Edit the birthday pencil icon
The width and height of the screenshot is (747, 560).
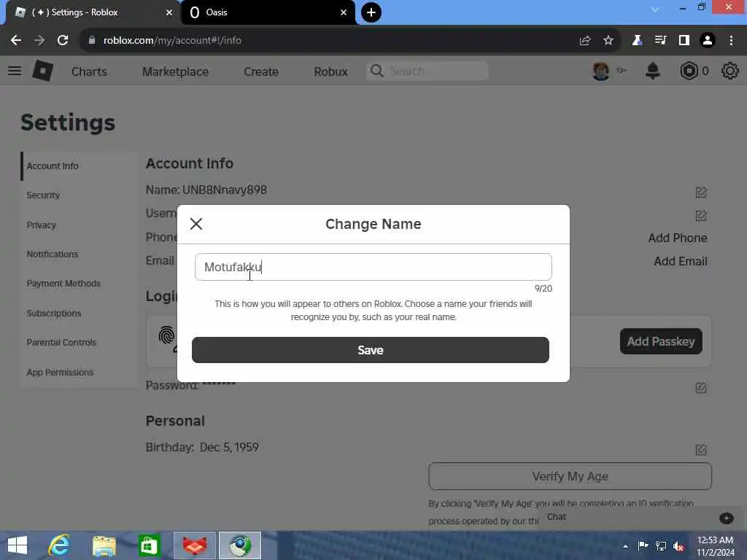(x=701, y=449)
